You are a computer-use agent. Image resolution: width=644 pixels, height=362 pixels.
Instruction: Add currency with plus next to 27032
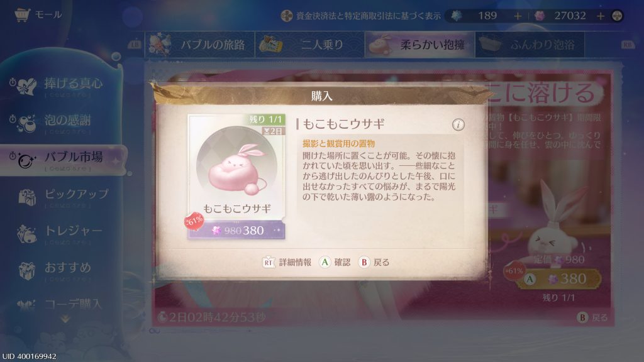601,16
